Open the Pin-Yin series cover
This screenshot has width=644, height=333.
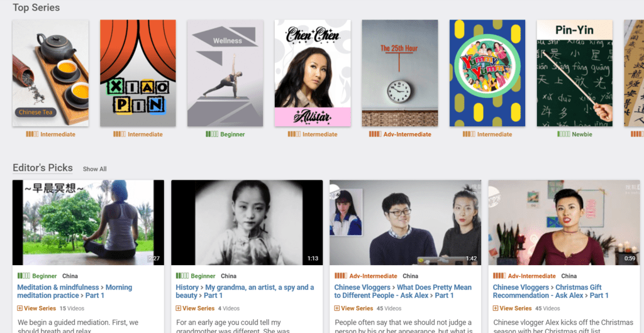click(x=575, y=73)
